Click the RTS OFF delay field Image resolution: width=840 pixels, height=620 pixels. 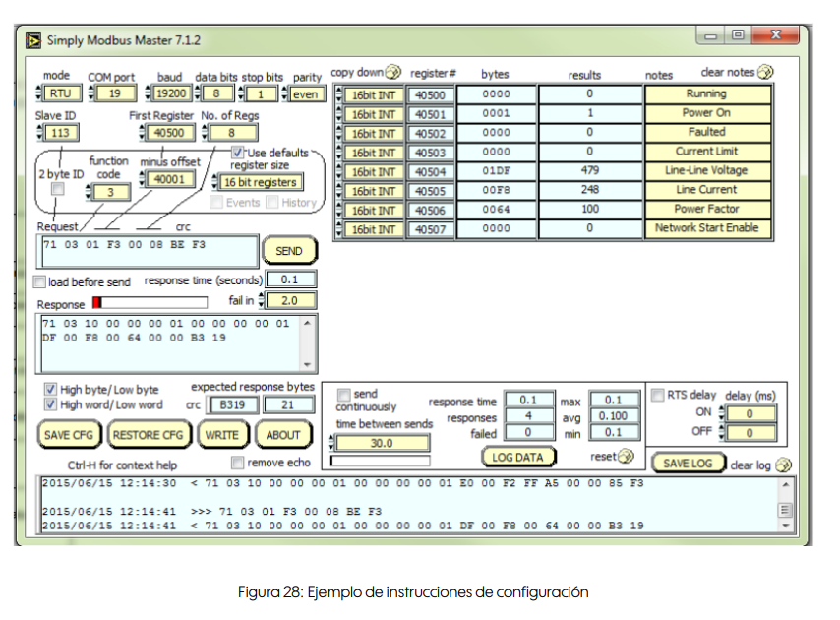pos(750,432)
